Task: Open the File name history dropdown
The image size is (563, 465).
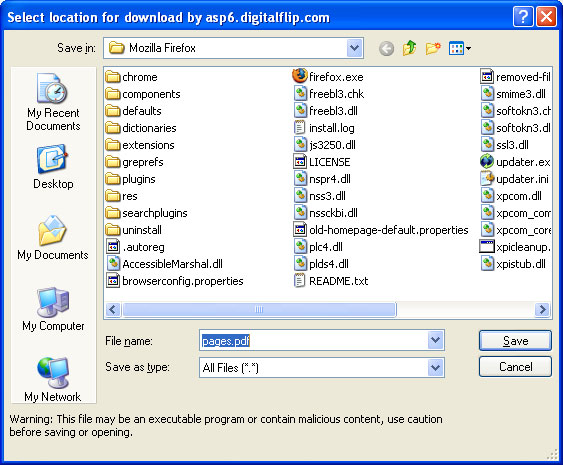Action: [436, 340]
